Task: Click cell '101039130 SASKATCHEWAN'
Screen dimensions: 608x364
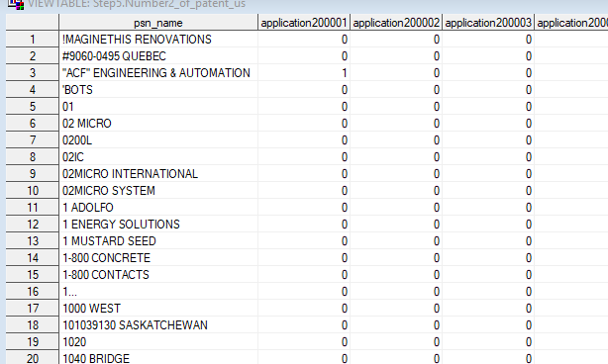Action: 158,325
